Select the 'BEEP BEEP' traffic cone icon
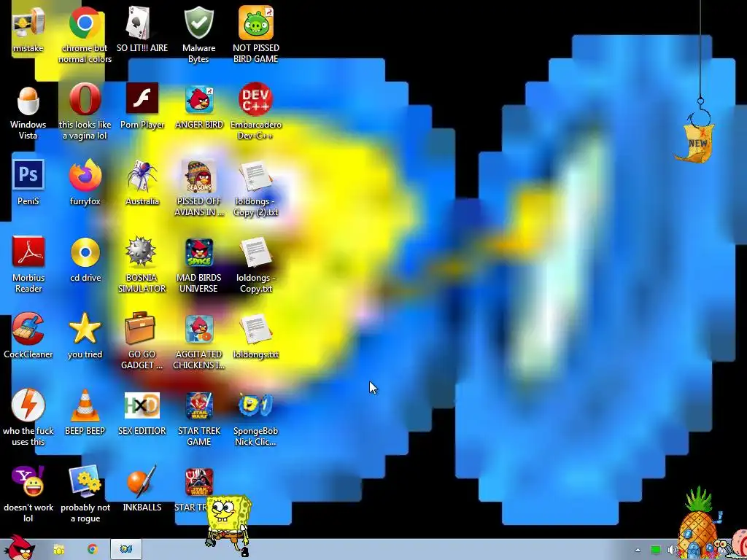The height and width of the screenshot is (560, 747). pos(85,405)
